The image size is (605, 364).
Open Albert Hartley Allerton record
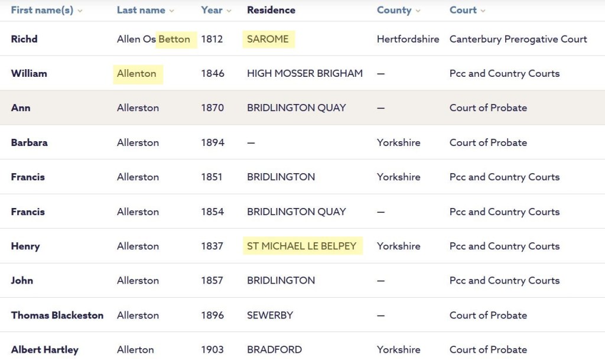pyautogui.click(x=45, y=350)
